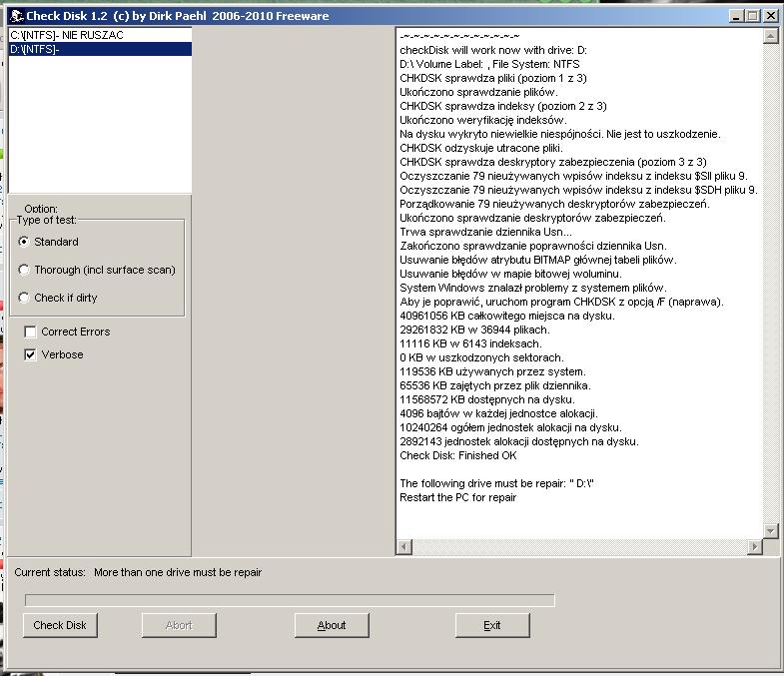
Task: Click line '11568572 KB dostępnych na dysku.'
Action: (x=487, y=400)
